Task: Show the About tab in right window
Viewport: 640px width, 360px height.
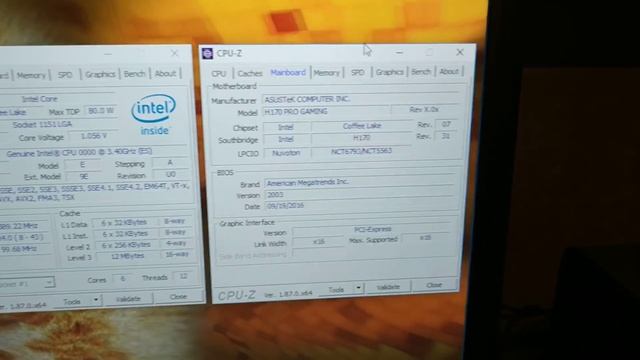Action: click(x=449, y=71)
